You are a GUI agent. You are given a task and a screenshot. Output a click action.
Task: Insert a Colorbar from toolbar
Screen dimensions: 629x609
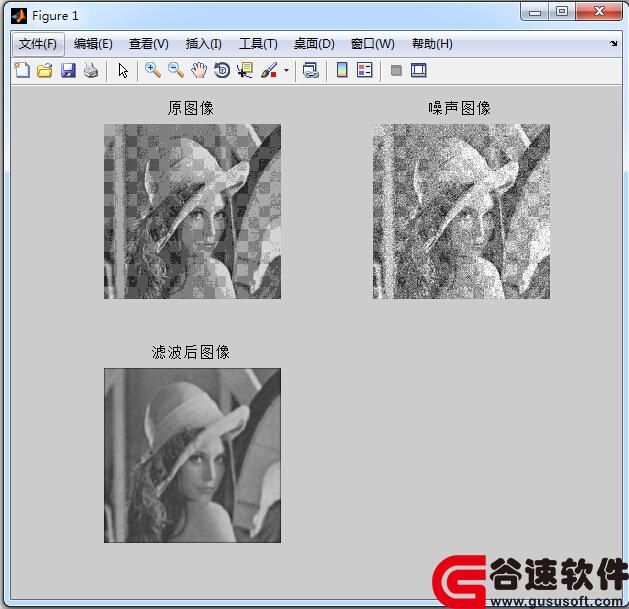pyautogui.click(x=342, y=70)
